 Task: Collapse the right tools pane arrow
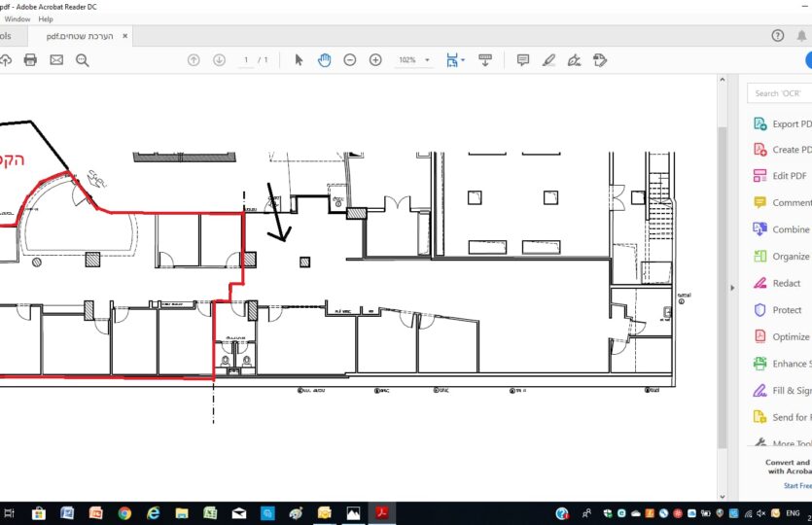730,288
